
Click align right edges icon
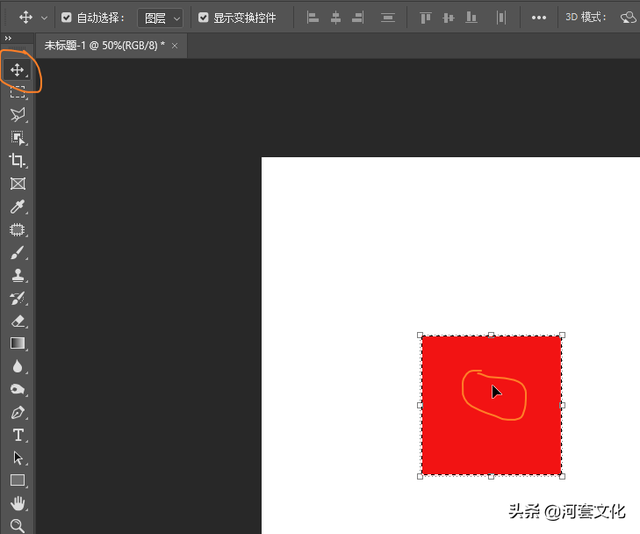(358, 18)
